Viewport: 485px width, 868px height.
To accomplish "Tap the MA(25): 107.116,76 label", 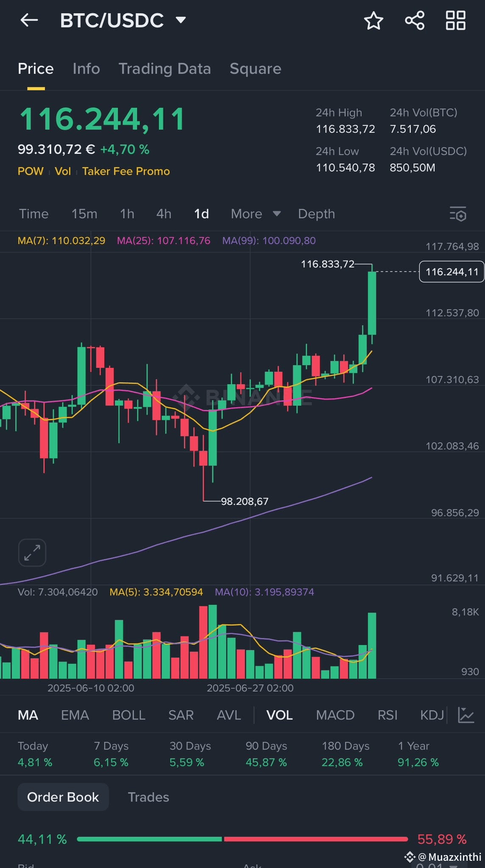I will (x=164, y=240).
